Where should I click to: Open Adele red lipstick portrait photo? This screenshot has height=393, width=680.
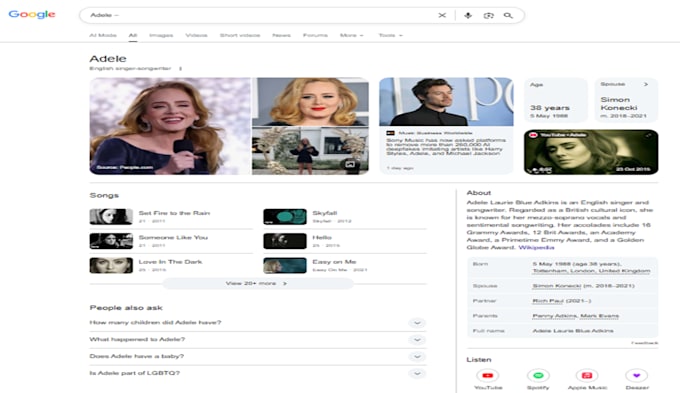point(311,102)
